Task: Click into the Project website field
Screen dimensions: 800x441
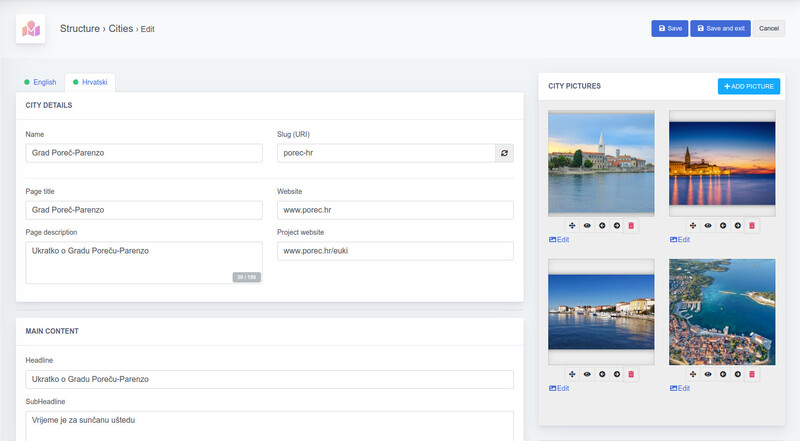Action: tap(395, 250)
